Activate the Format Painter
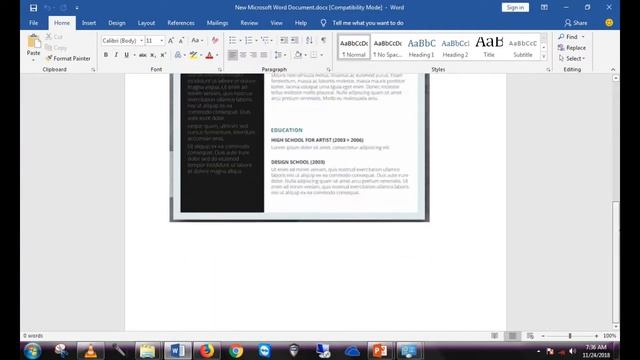The image size is (640, 360). (x=68, y=58)
